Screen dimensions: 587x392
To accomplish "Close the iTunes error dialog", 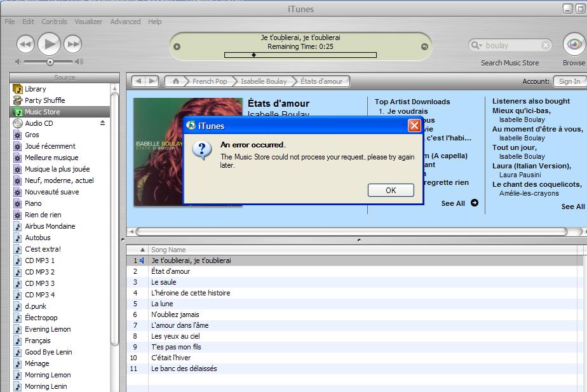I will (x=414, y=125).
